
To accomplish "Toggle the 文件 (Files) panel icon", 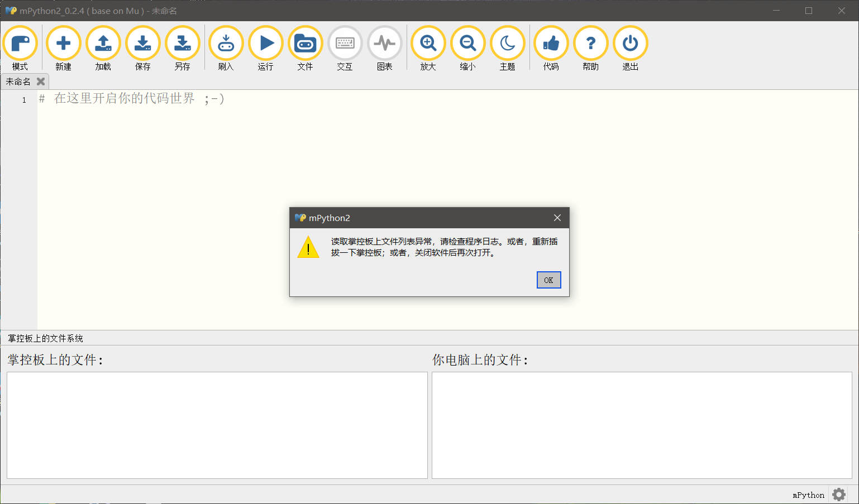I will coord(306,44).
